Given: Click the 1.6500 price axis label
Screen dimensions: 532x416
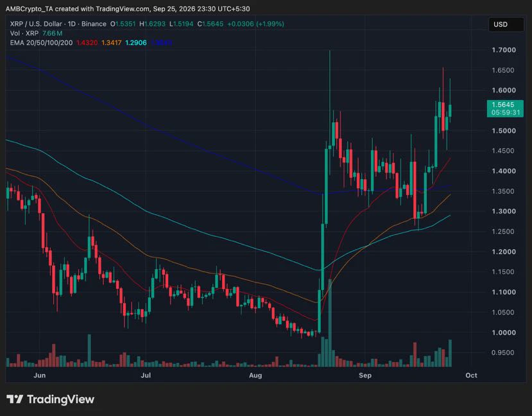Looking at the screenshot, I should 504,70.
